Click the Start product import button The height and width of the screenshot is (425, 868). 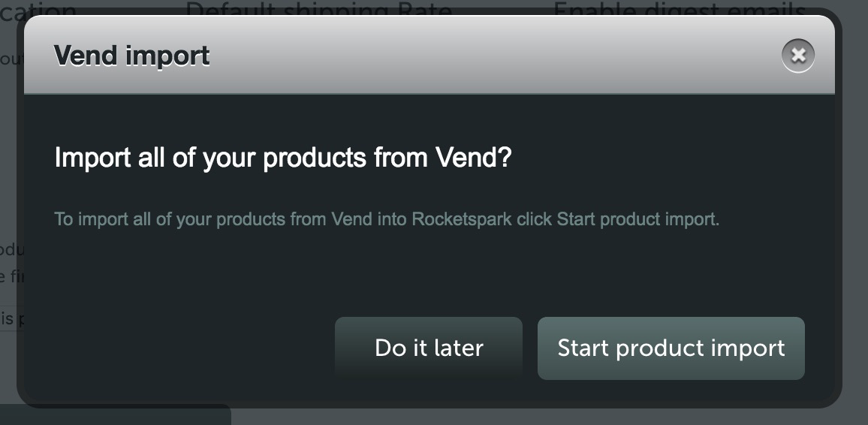click(x=671, y=348)
